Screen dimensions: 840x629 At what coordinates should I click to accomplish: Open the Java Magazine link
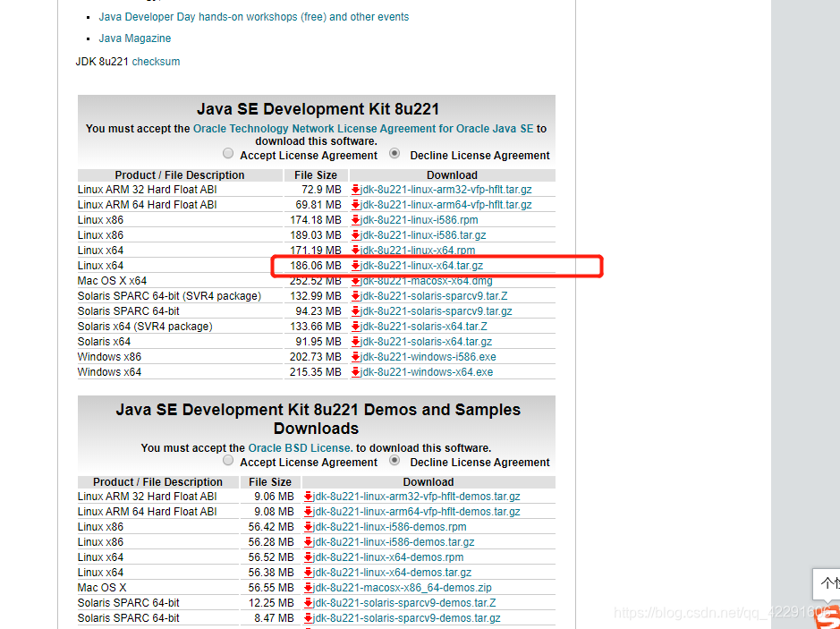pos(135,38)
